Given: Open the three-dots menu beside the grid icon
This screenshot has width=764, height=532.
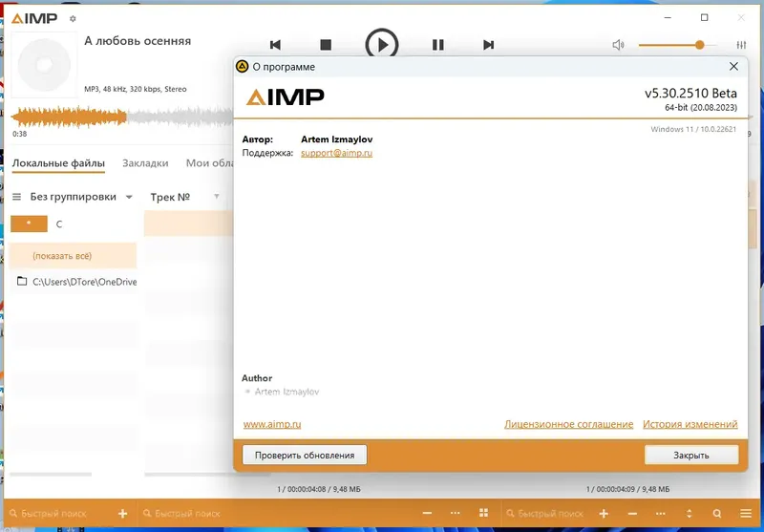Looking at the screenshot, I should click(456, 514).
